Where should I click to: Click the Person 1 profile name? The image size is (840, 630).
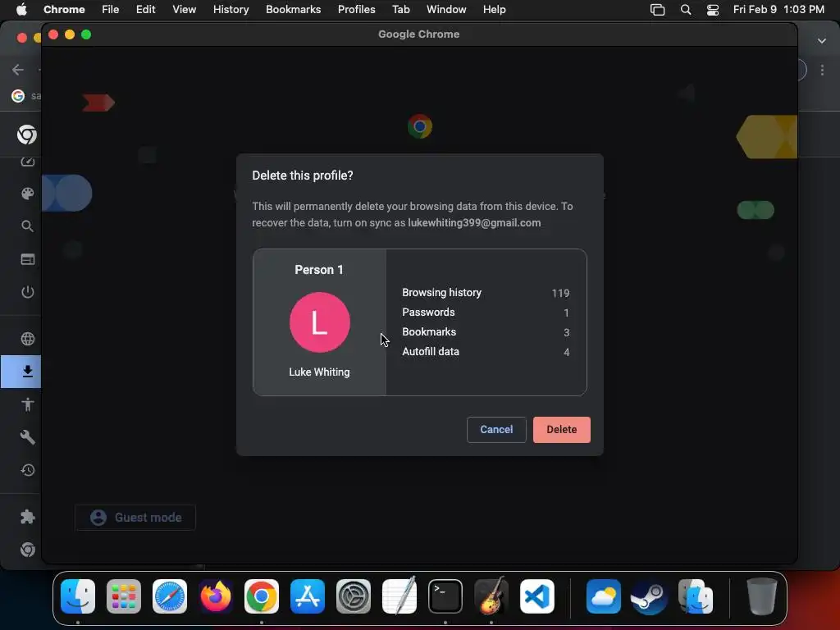point(319,269)
